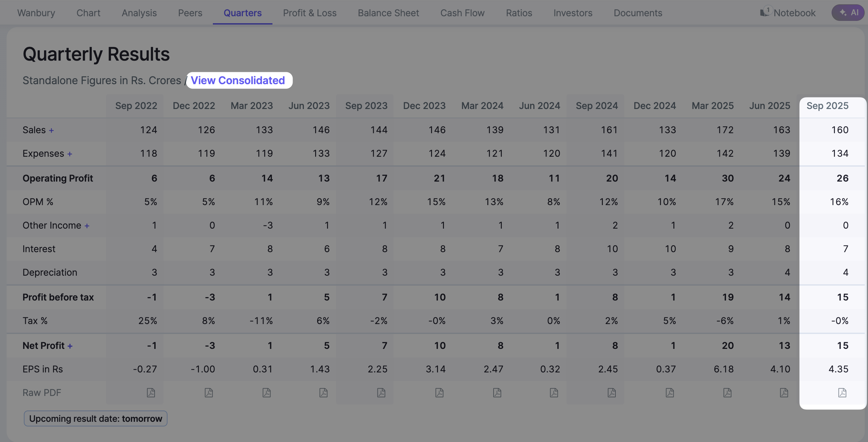Expand the Sales row breakdown
This screenshot has height=442, width=868.
coord(51,130)
